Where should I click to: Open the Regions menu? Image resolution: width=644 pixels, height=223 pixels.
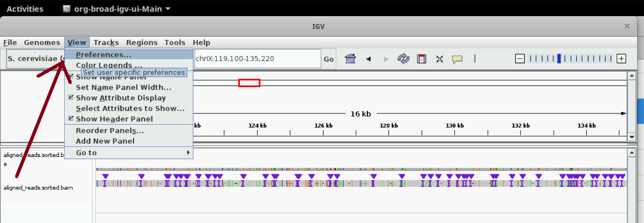[x=142, y=43]
